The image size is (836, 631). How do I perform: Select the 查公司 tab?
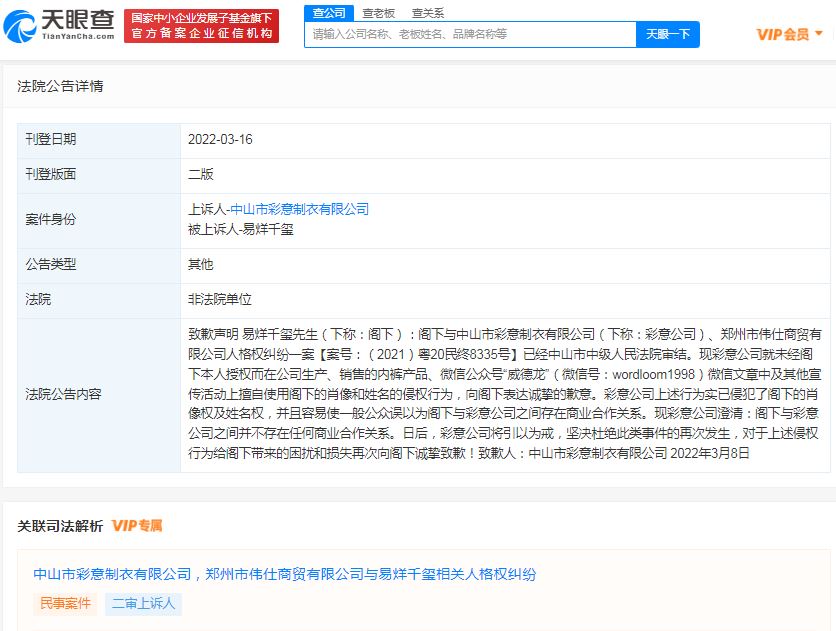(328, 12)
